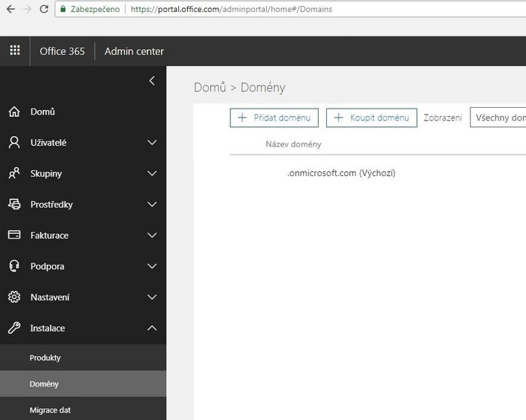Click the Prostředky resources icon

pyautogui.click(x=14, y=204)
